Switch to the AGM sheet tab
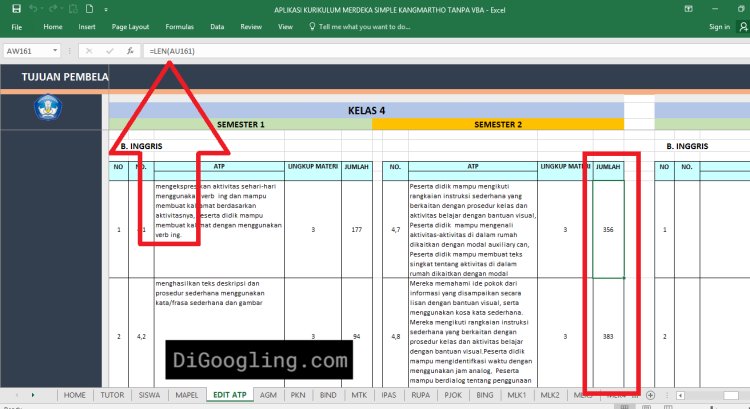 [268, 395]
